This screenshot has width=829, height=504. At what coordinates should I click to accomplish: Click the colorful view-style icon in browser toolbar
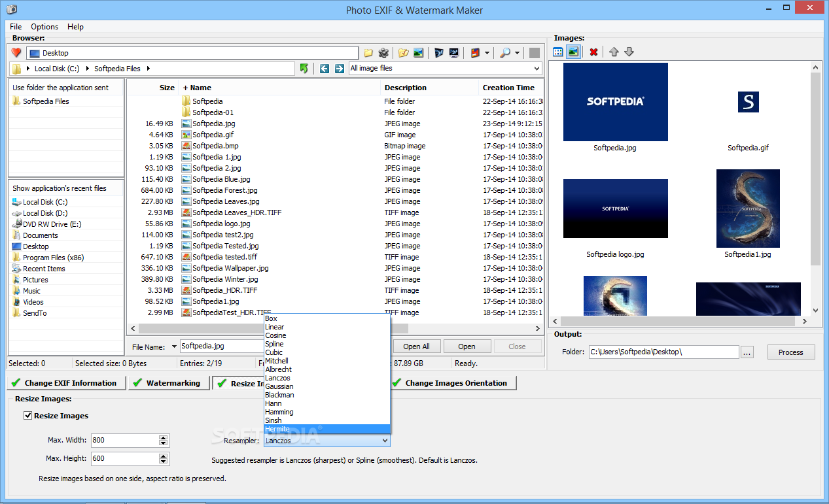click(476, 53)
